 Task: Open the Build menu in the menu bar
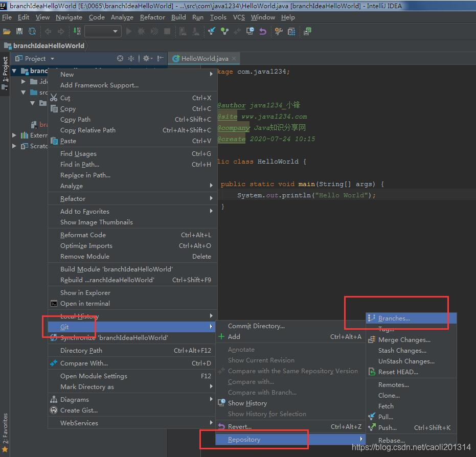coord(178,17)
